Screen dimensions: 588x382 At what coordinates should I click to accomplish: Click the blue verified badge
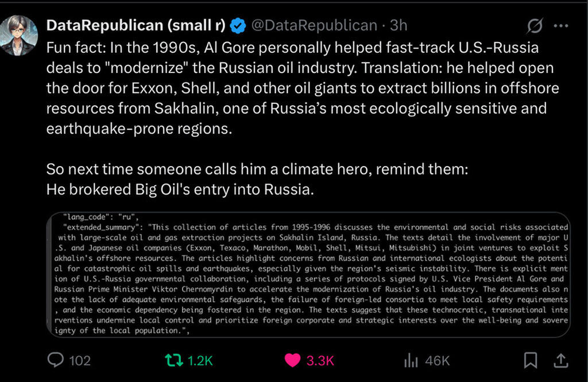[x=238, y=25]
